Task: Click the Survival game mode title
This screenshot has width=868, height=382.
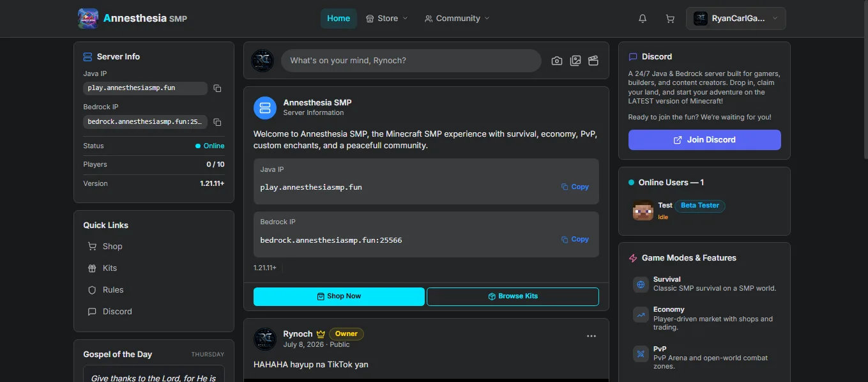Action: tap(667, 280)
